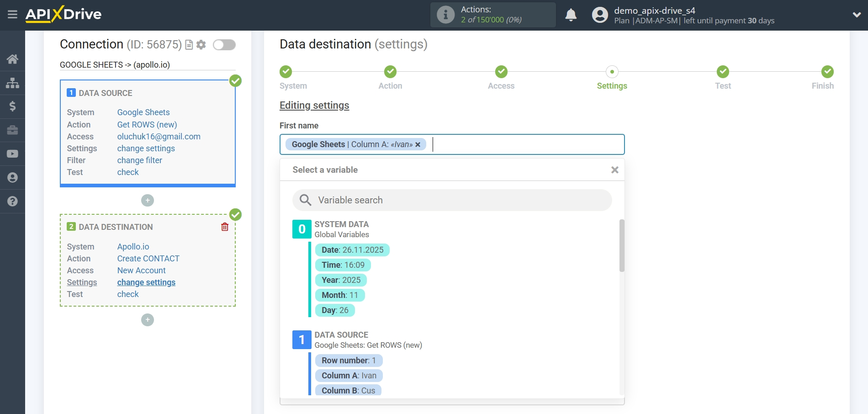Image resolution: width=868 pixels, height=414 pixels.
Task: Open the Connections section in sidebar
Action: (x=12, y=83)
